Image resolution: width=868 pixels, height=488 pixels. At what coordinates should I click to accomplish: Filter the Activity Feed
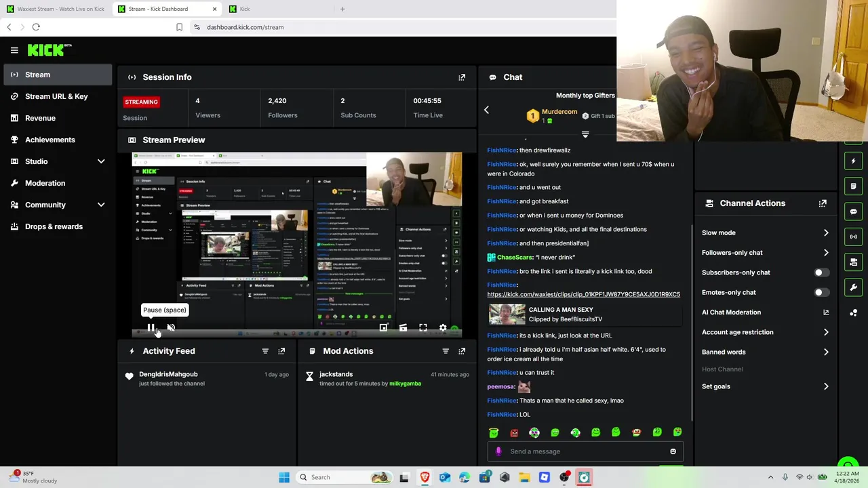point(265,351)
